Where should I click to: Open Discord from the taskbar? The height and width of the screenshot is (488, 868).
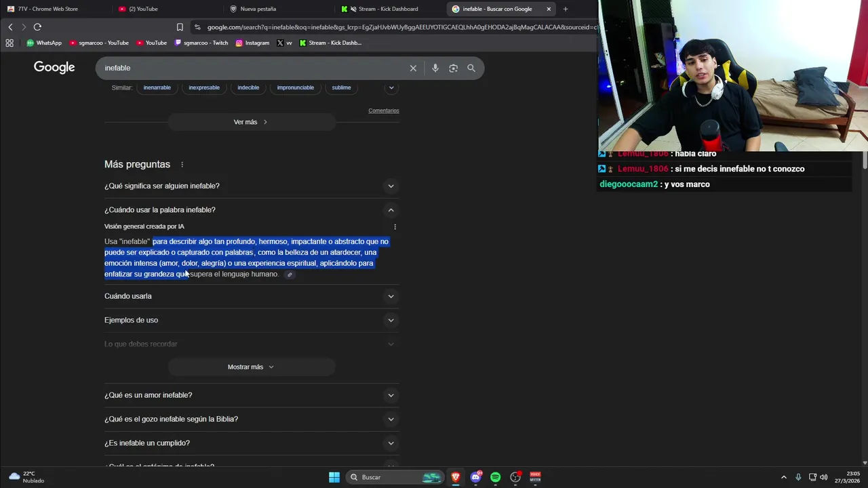click(x=476, y=477)
